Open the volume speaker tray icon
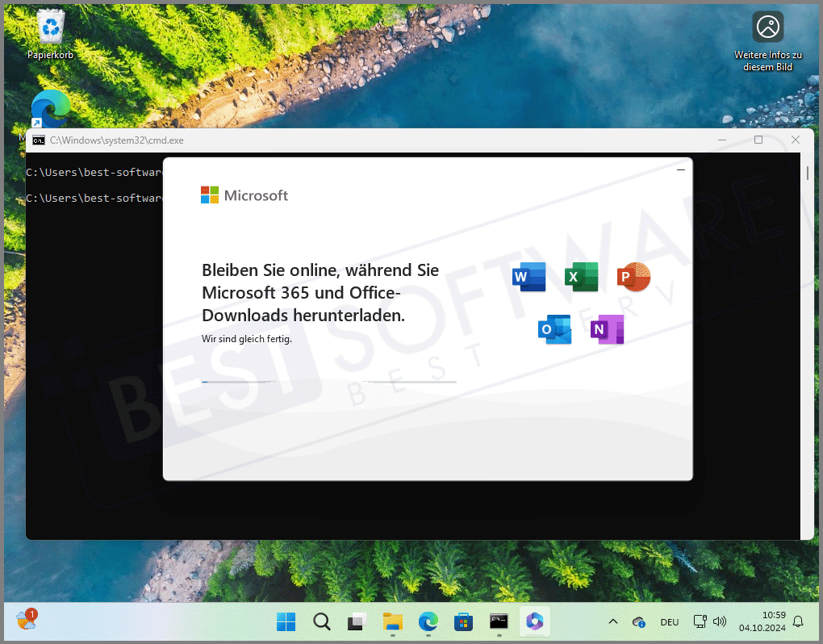 pyautogui.click(x=720, y=622)
